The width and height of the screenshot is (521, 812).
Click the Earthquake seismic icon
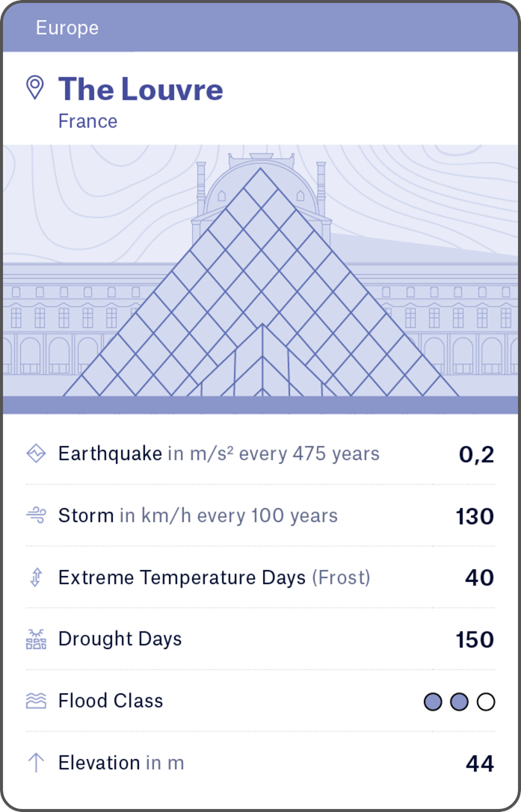[36, 453]
